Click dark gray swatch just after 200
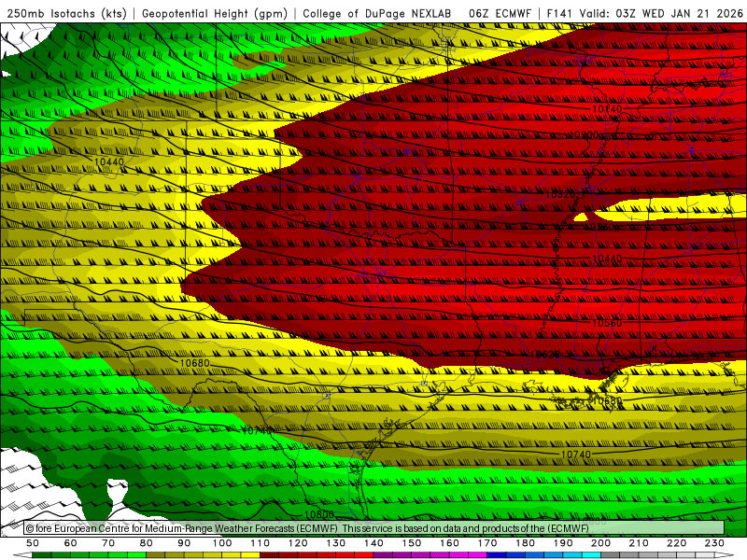 pyautogui.click(x=611, y=555)
